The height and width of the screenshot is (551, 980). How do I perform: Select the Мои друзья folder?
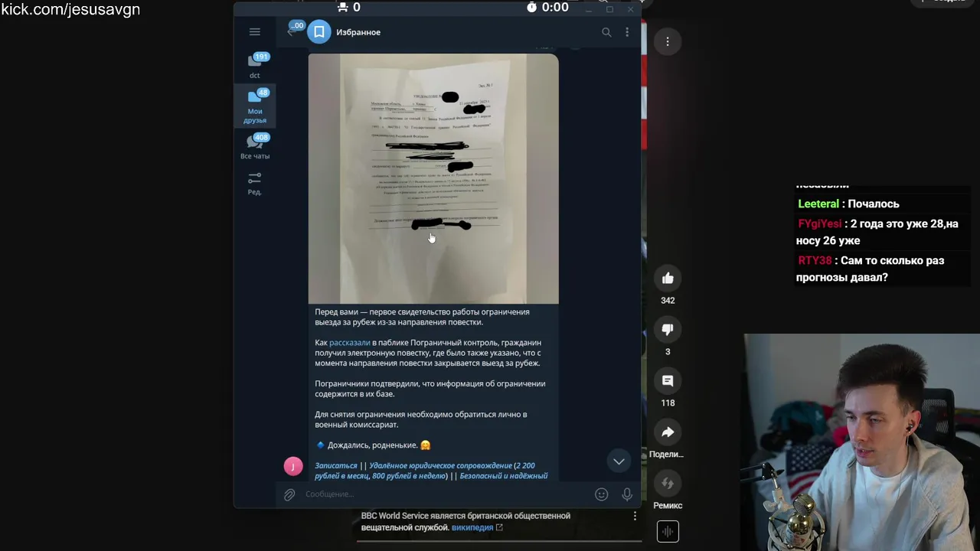click(255, 106)
